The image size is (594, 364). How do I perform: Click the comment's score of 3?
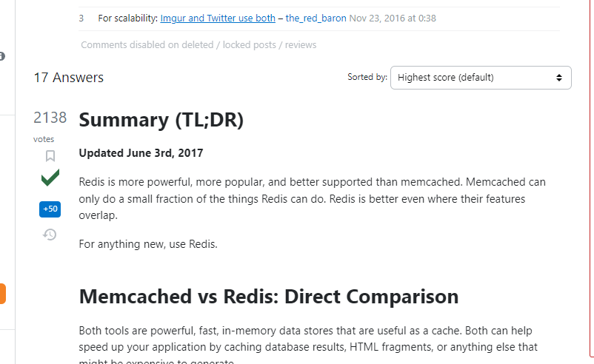pyautogui.click(x=81, y=18)
